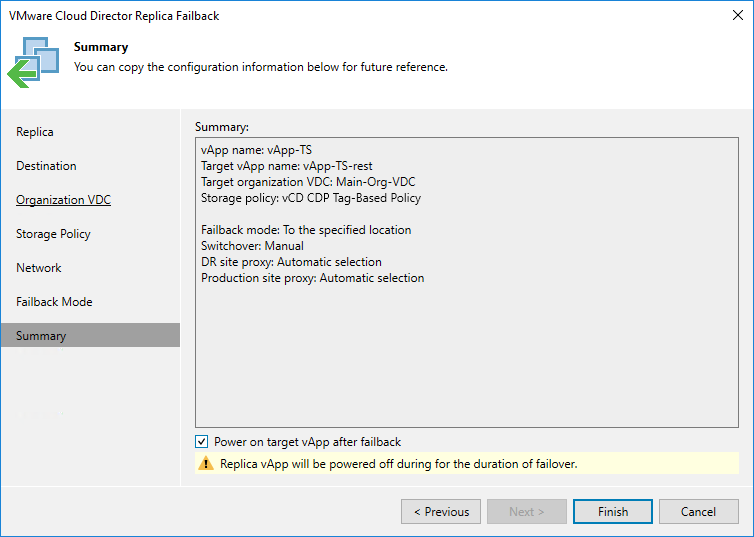754x537 pixels.
Task: Go to Failback Mode step
Action: point(54,302)
